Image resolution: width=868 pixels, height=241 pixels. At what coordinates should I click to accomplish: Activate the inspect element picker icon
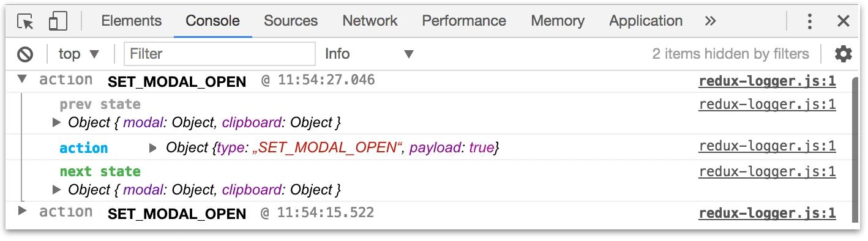(x=26, y=21)
